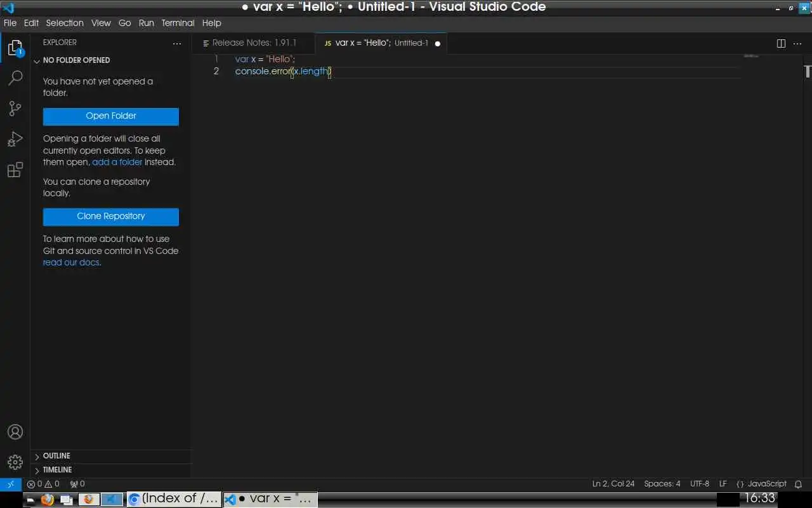The height and width of the screenshot is (508, 812).
Task: Open the Source Control view
Action: (x=15, y=109)
